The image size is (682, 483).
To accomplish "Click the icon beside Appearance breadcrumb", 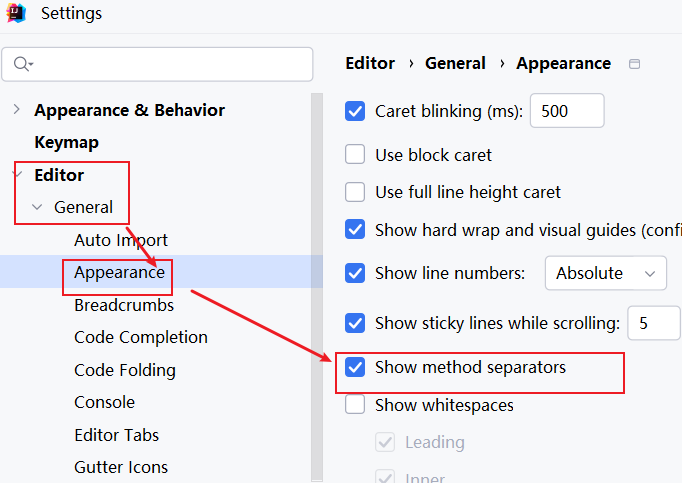I will pyautogui.click(x=634, y=64).
